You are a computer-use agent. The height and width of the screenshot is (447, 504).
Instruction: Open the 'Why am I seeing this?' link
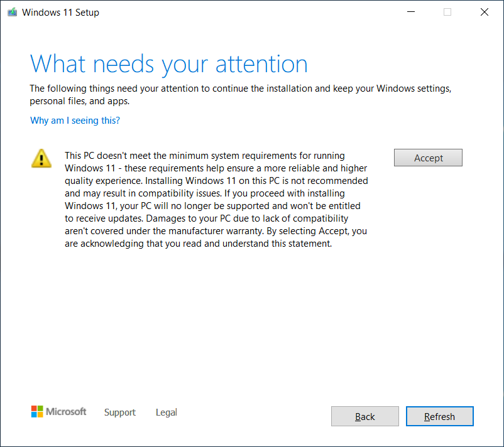click(75, 120)
